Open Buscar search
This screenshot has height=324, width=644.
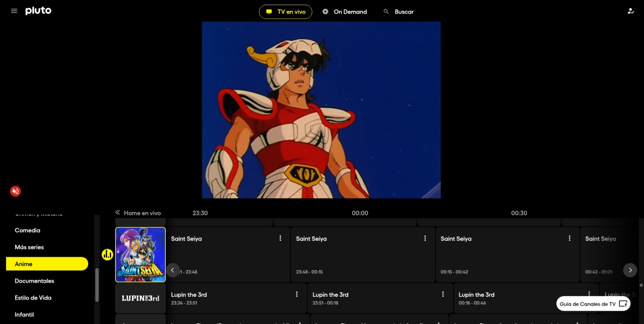coord(398,12)
